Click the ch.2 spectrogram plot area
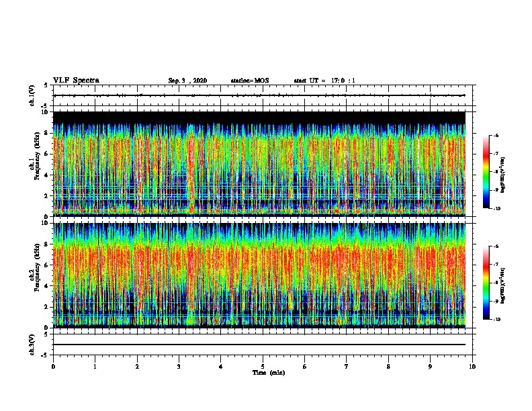The height and width of the screenshot is (411, 532). click(x=259, y=275)
